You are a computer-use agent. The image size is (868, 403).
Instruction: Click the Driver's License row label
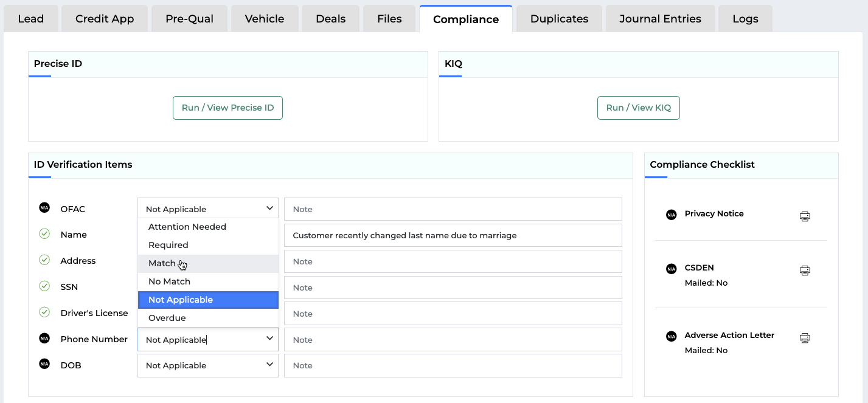click(94, 313)
